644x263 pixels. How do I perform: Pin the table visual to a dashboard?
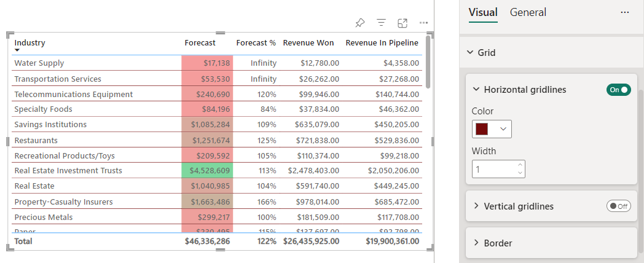click(x=360, y=23)
